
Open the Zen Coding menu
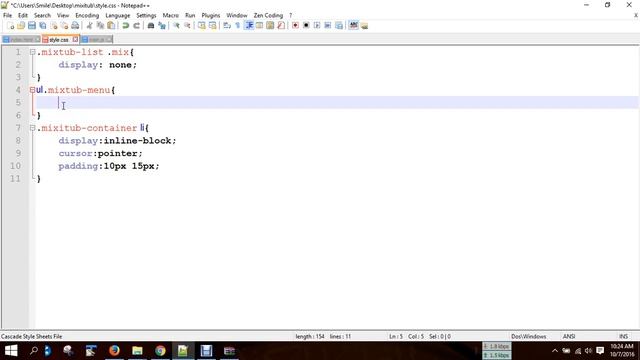coord(268,16)
